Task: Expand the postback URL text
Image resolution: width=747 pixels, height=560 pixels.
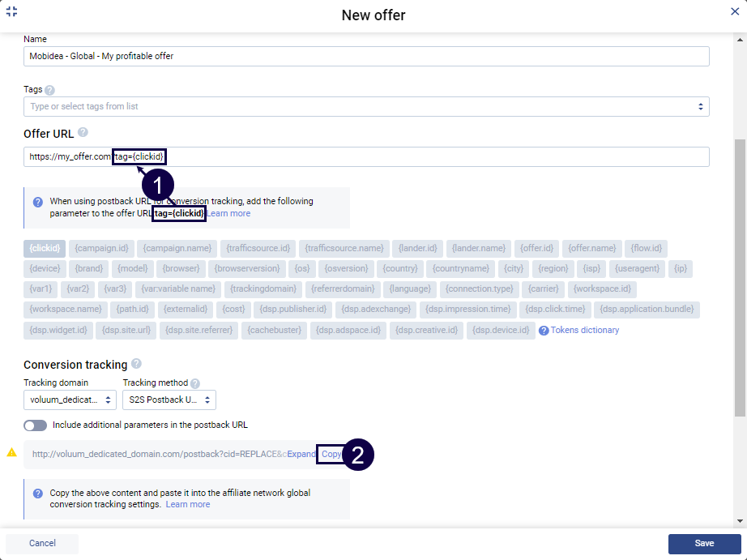Action: [x=301, y=452]
